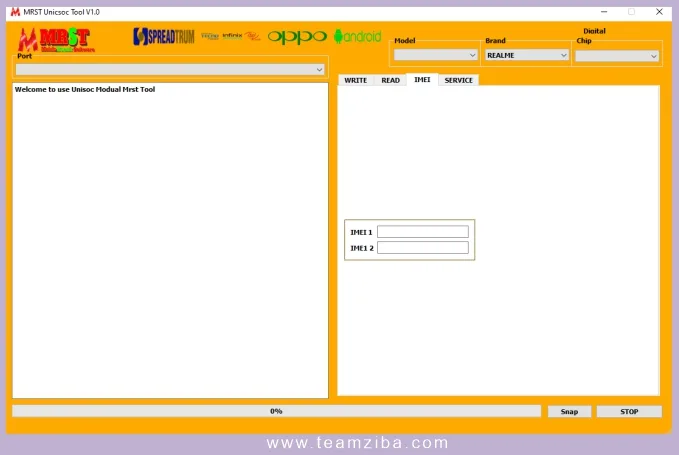This screenshot has width=679, height=455.
Task: Click the Model label text
Action: (404, 40)
